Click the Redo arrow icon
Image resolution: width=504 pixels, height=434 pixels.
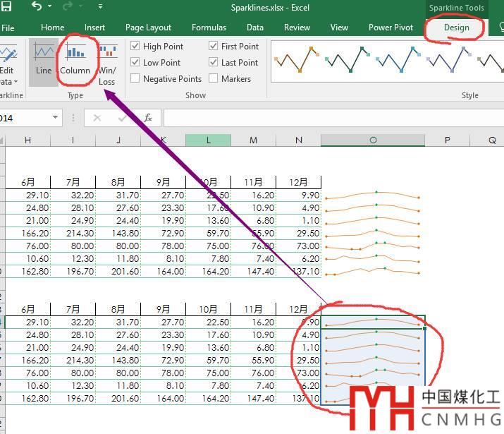point(68,7)
